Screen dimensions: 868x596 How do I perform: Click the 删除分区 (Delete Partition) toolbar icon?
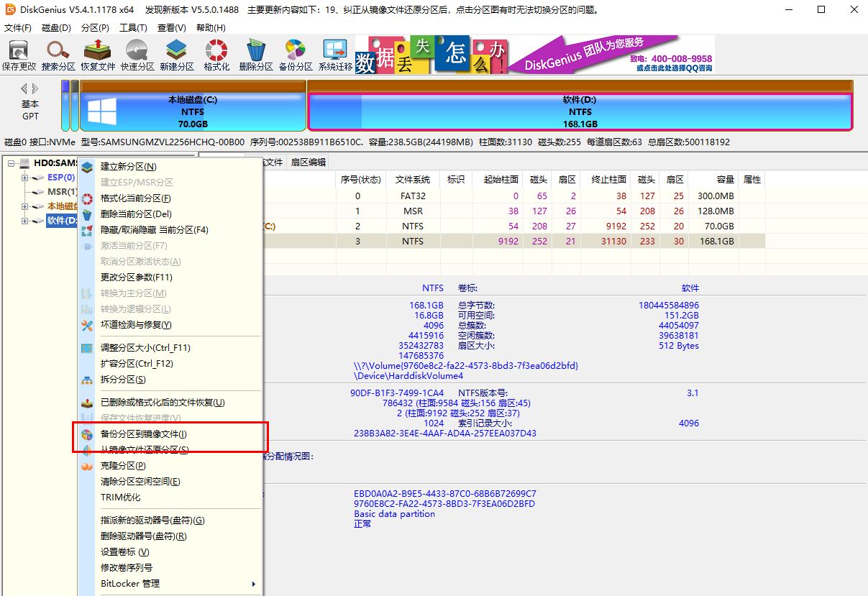coord(256,55)
